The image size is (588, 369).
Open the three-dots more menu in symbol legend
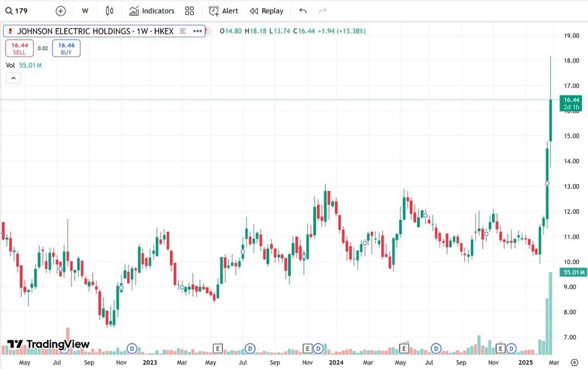coord(198,31)
